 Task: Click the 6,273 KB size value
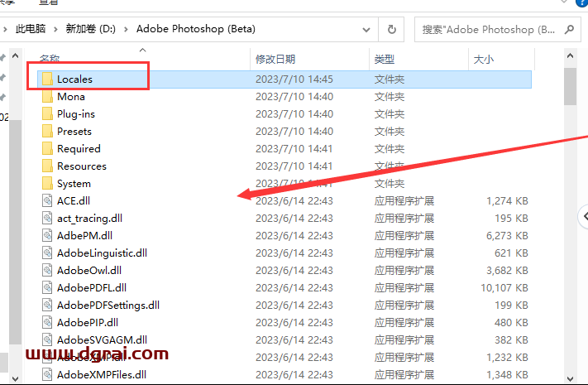click(x=507, y=235)
